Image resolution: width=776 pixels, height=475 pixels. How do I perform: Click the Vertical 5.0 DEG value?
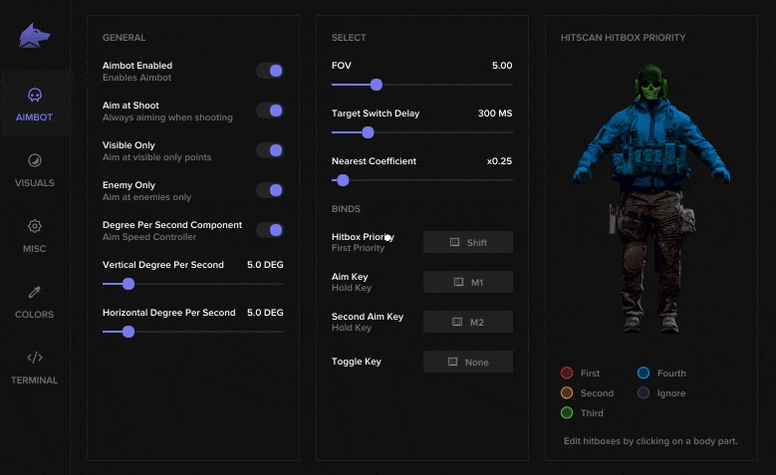click(x=265, y=265)
